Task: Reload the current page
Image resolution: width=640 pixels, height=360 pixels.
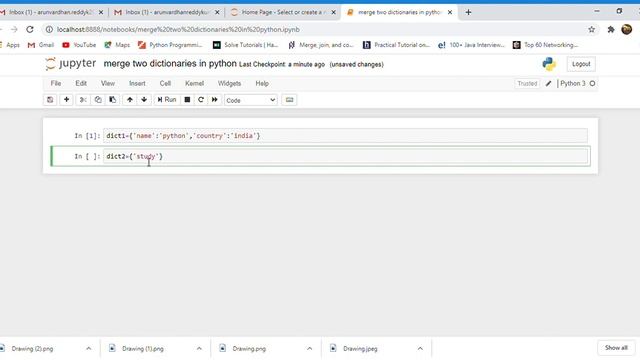Action: (x=30, y=29)
